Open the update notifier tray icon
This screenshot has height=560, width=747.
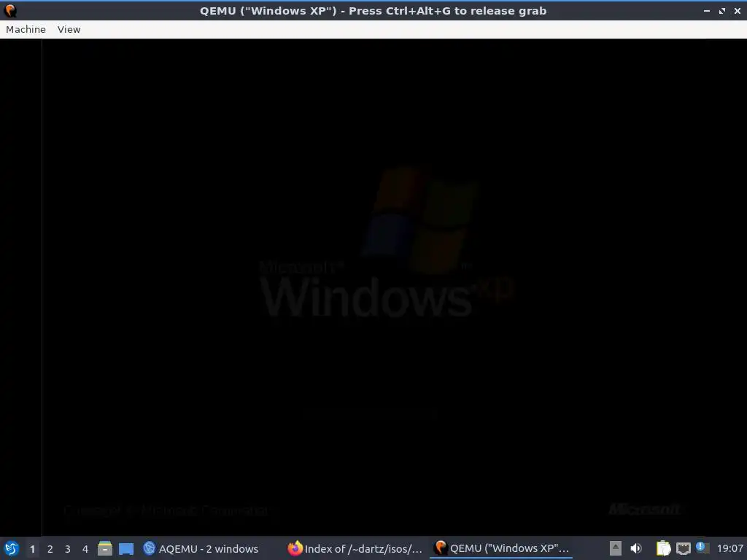702,548
